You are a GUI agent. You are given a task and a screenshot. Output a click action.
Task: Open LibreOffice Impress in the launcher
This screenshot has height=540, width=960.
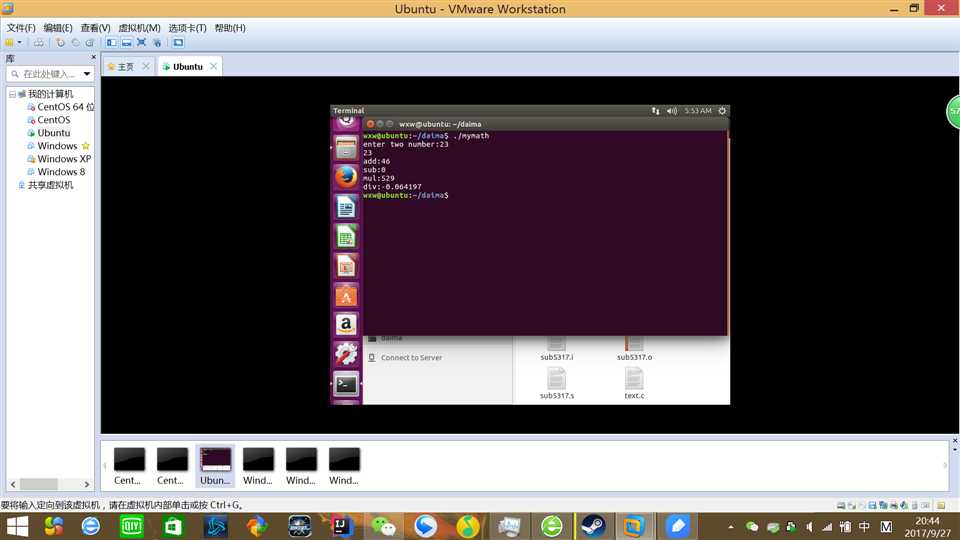(x=346, y=266)
